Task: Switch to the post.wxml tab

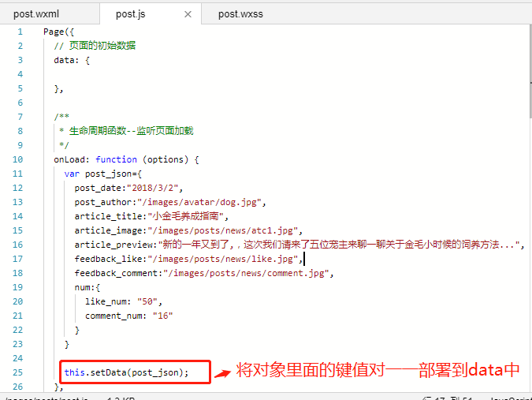Action: click(x=36, y=14)
